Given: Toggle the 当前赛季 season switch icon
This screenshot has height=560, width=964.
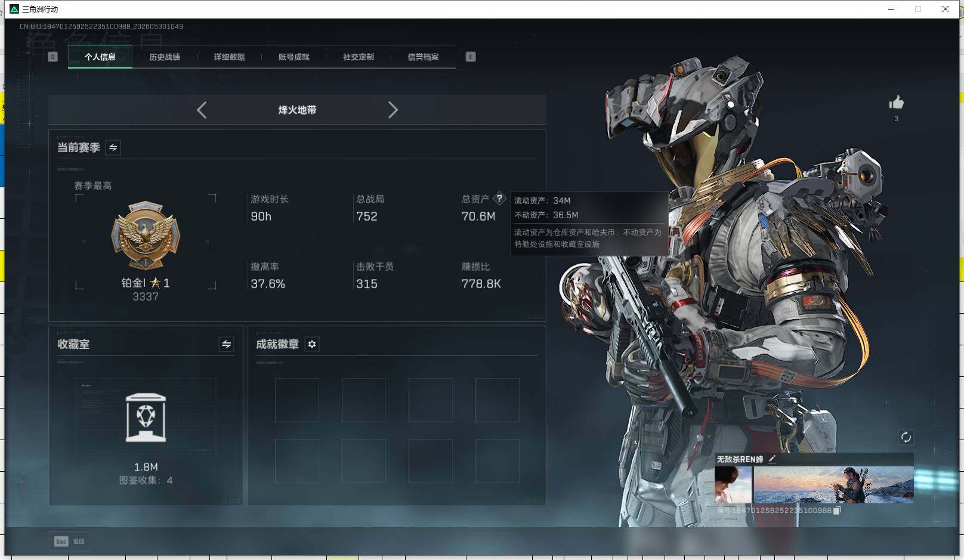Looking at the screenshot, I should pos(113,147).
